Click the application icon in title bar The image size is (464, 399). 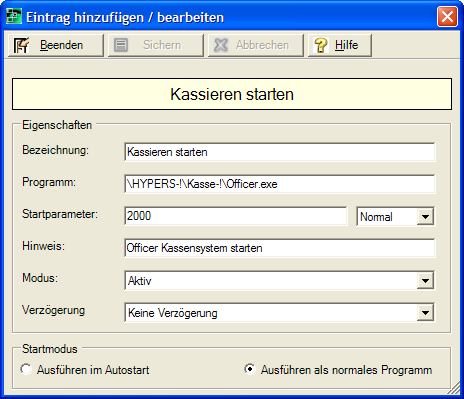click(14, 17)
